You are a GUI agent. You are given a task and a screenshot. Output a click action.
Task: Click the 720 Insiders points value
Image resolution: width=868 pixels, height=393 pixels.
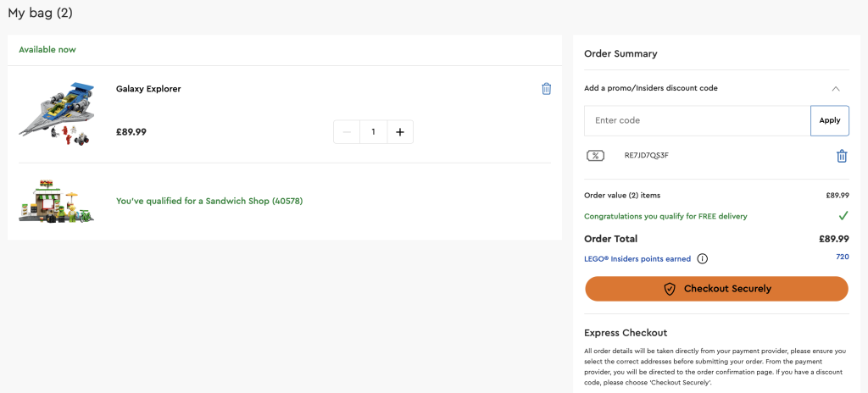pos(843,257)
